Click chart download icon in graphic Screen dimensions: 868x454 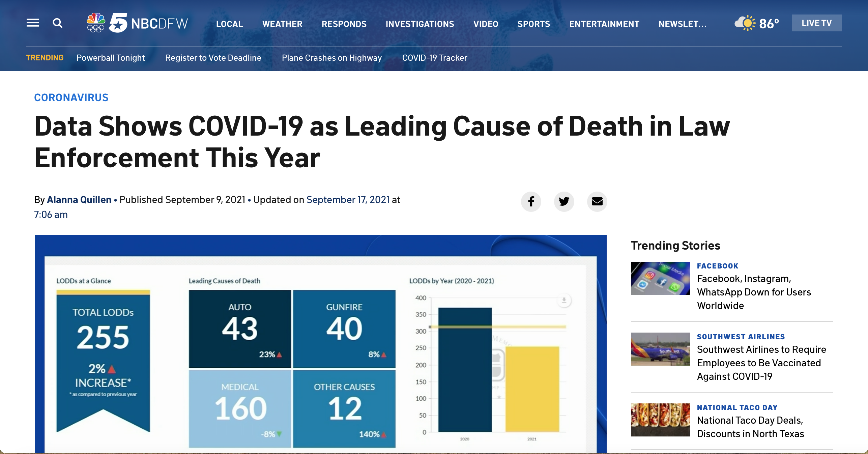point(564,300)
